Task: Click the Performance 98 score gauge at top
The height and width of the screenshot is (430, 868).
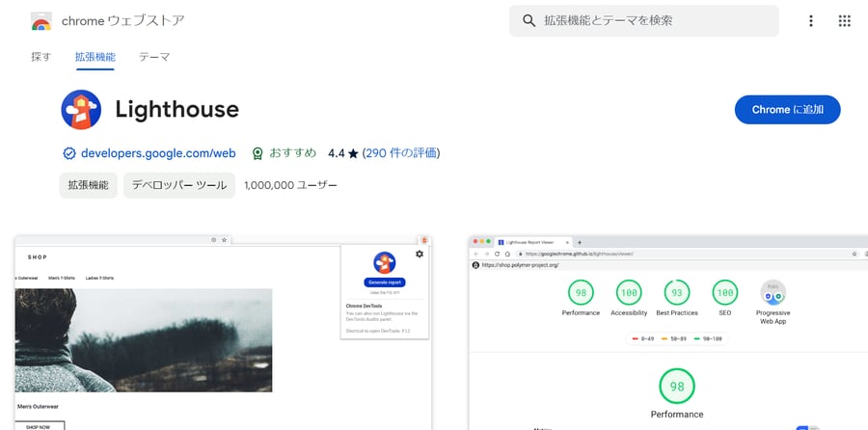Action: click(x=581, y=292)
